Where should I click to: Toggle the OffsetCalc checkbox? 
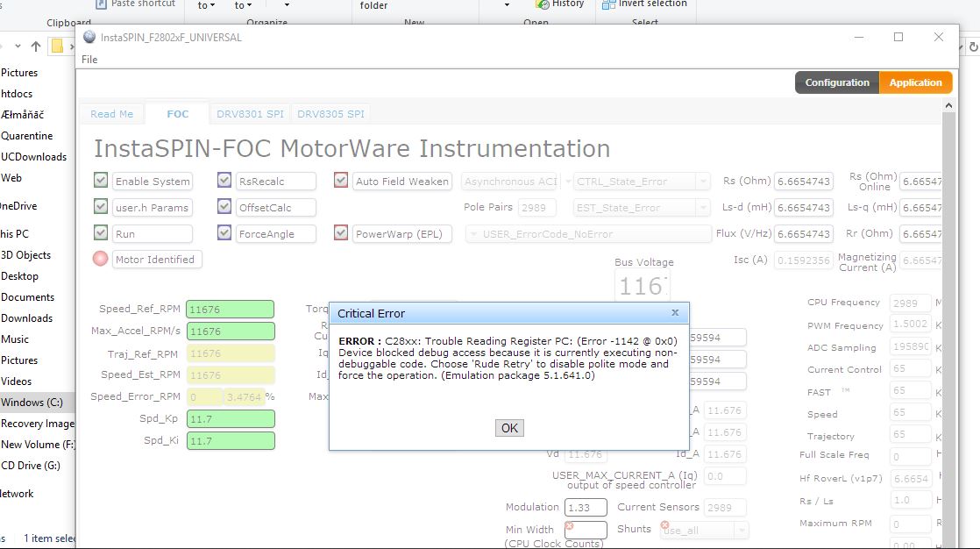[x=224, y=206]
